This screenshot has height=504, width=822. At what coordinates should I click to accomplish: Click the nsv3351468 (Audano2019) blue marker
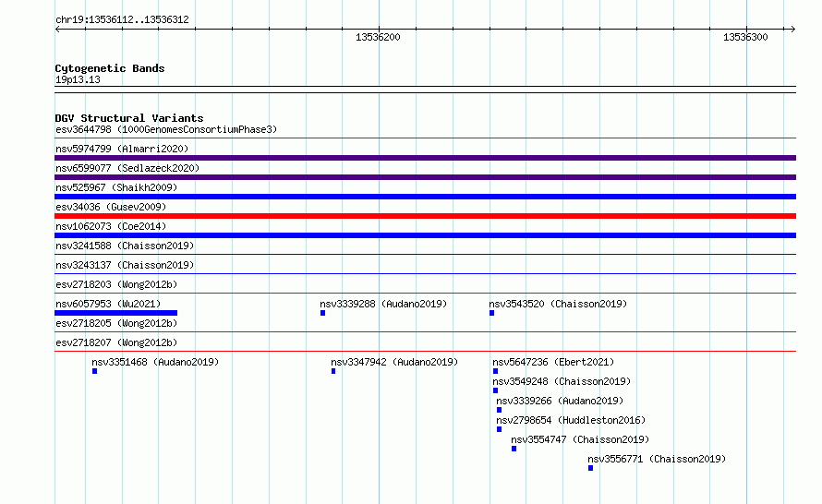pos(95,371)
